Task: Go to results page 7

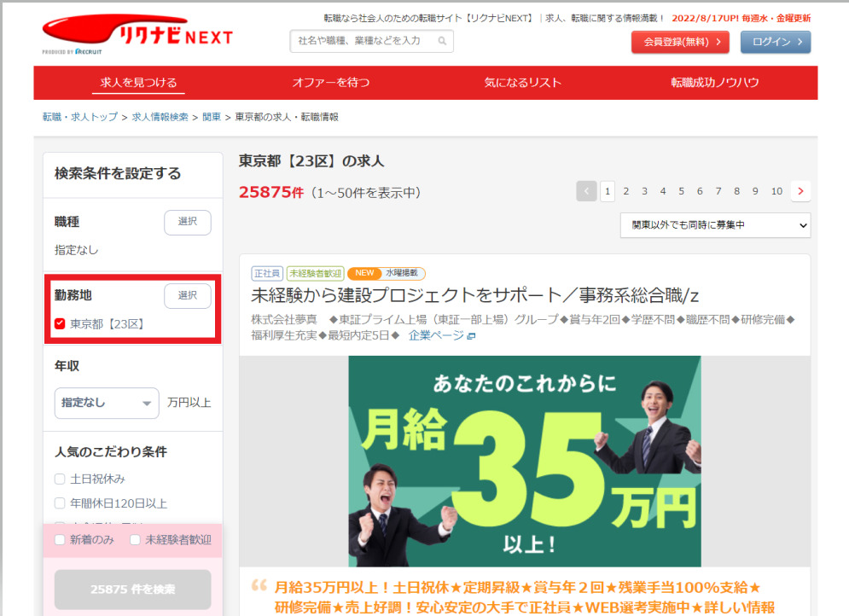Action: tap(718, 191)
